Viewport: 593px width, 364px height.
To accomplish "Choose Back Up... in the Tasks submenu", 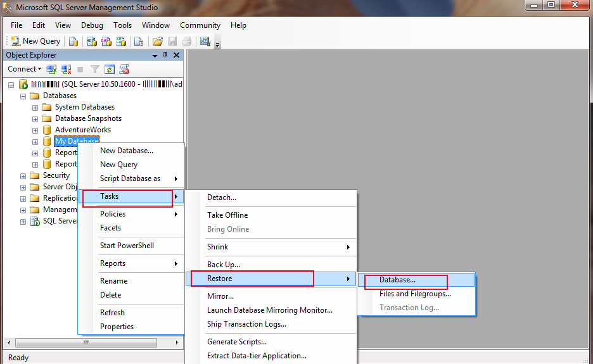I will click(x=271, y=265).
